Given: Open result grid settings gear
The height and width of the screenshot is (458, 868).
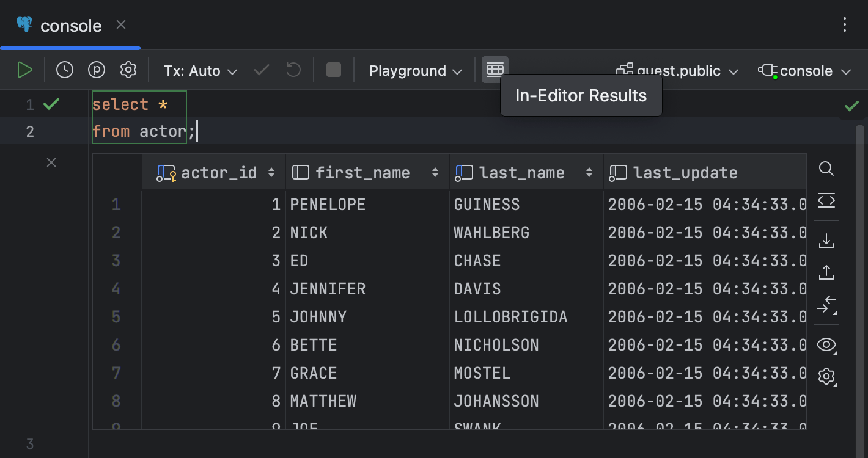Looking at the screenshot, I should point(826,376).
